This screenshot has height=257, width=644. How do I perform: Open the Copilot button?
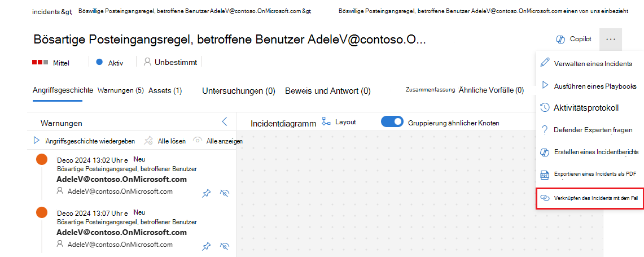tap(574, 39)
